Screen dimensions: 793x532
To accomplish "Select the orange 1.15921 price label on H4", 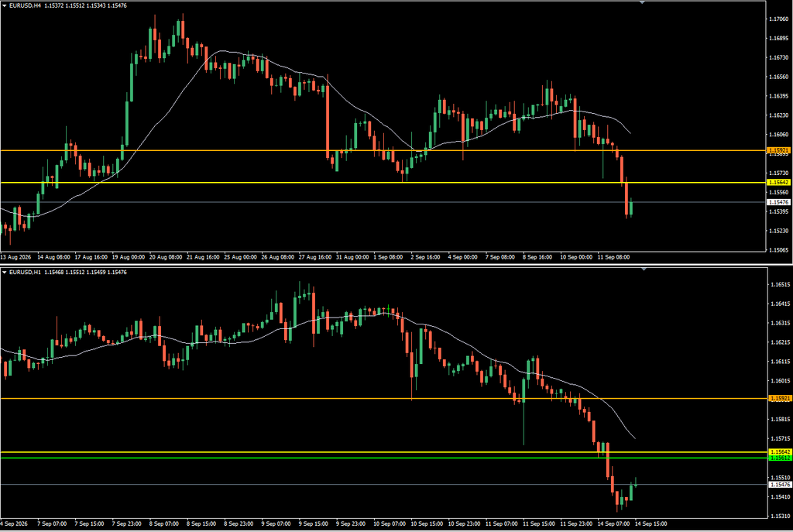I will point(779,150).
